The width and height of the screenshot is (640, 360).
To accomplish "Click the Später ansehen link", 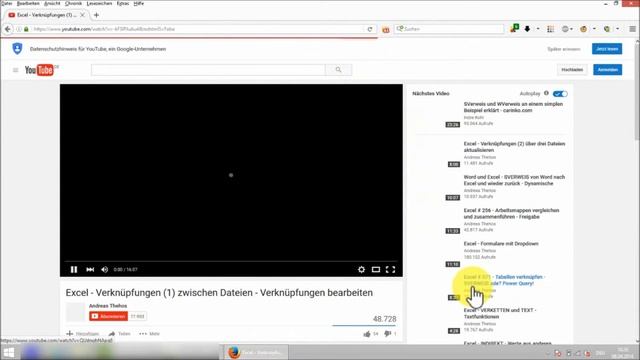I will 564,49.
